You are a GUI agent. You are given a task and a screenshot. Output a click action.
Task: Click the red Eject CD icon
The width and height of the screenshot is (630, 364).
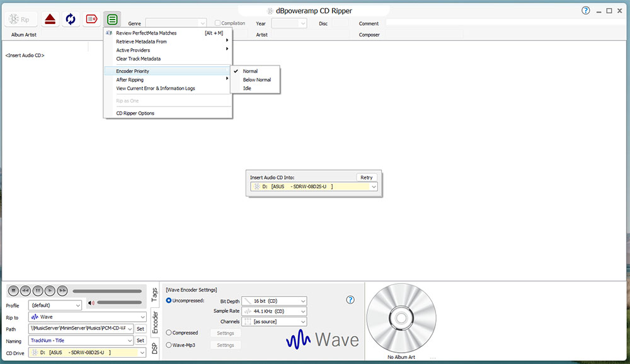tap(50, 20)
